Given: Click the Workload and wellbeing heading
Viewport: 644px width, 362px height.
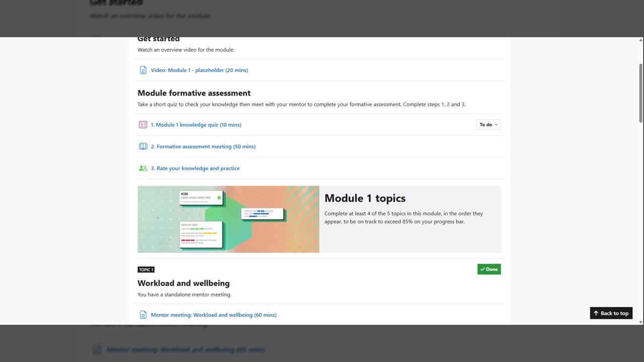Looking at the screenshot, I should pos(183,283).
